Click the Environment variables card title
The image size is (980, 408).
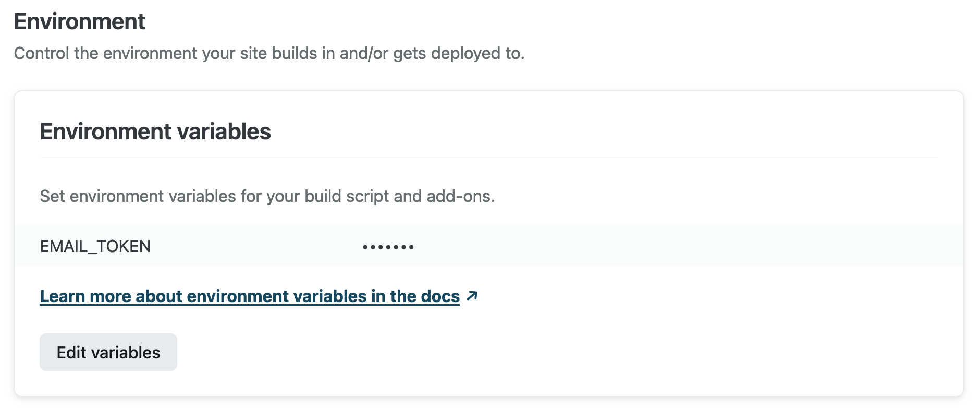(x=155, y=131)
